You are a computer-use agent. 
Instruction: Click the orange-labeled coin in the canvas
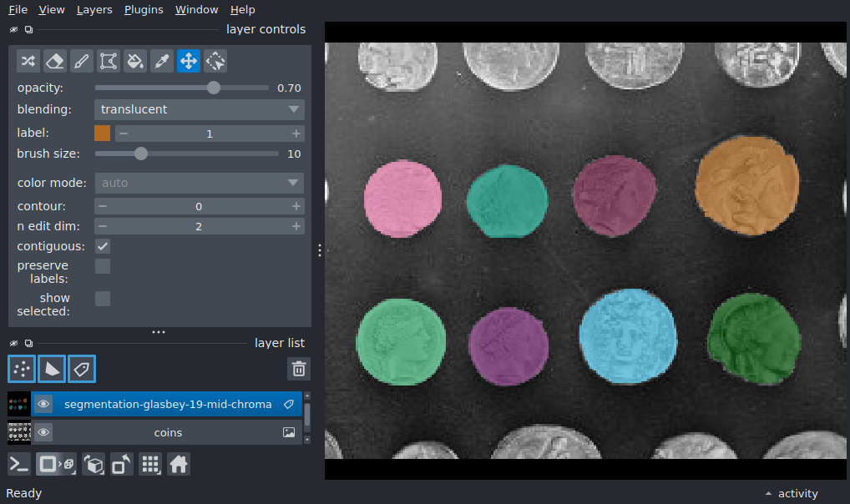747,185
